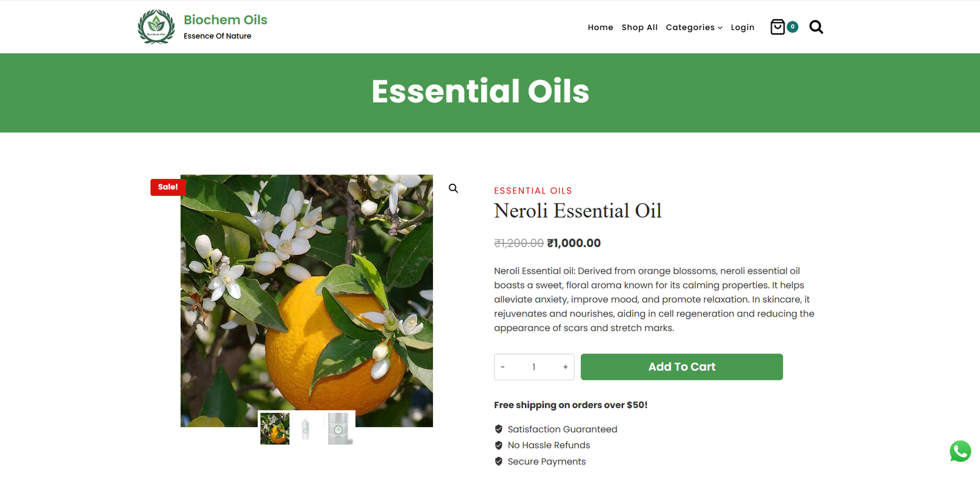980x482 pixels.
Task: Select the small bottle thumbnail
Action: pyautogui.click(x=306, y=428)
